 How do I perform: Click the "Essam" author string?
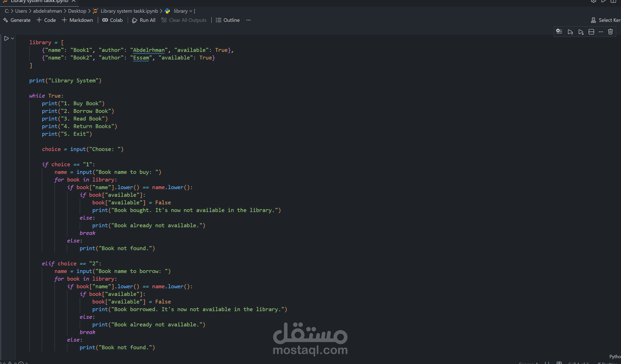(141, 58)
